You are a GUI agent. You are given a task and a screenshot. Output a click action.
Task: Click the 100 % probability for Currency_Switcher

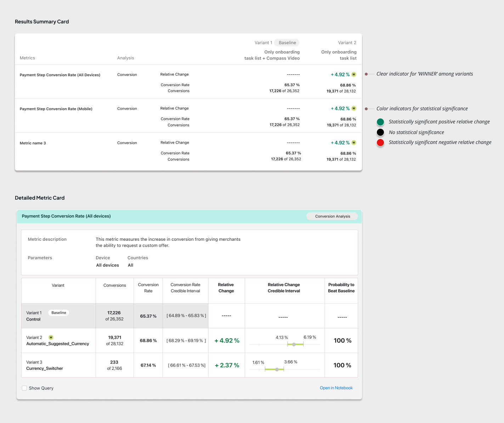(342, 365)
